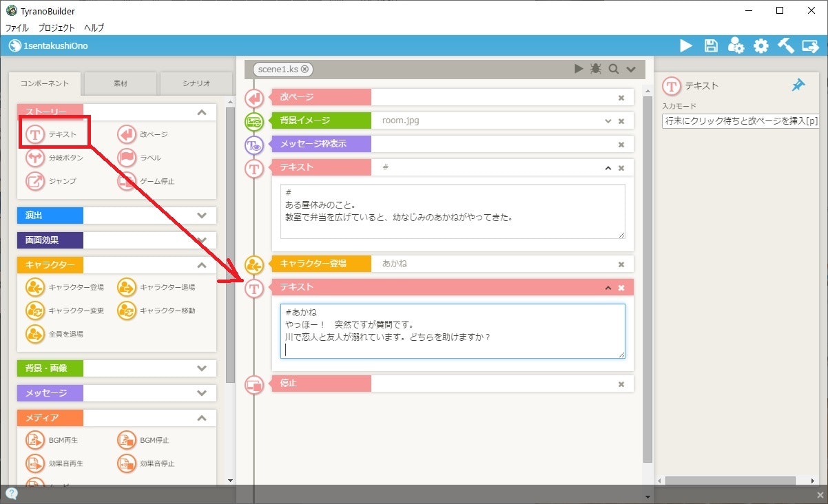Expand the 画面効果 category
This screenshot has width=828, height=504.
pyautogui.click(x=201, y=240)
